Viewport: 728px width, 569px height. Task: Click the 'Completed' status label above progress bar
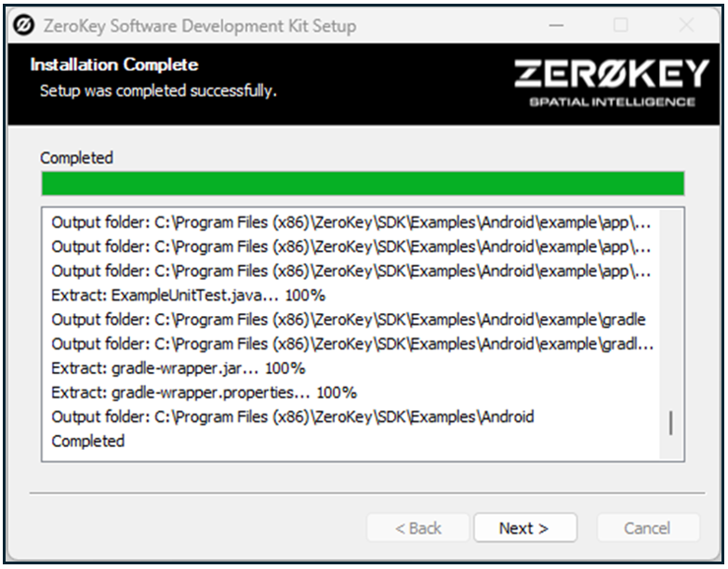pos(76,158)
